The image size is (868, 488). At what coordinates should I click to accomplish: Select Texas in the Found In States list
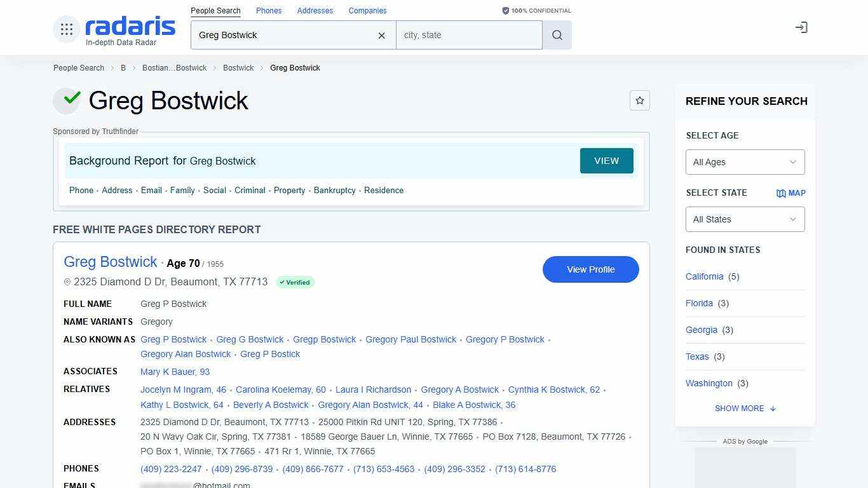pos(697,356)
